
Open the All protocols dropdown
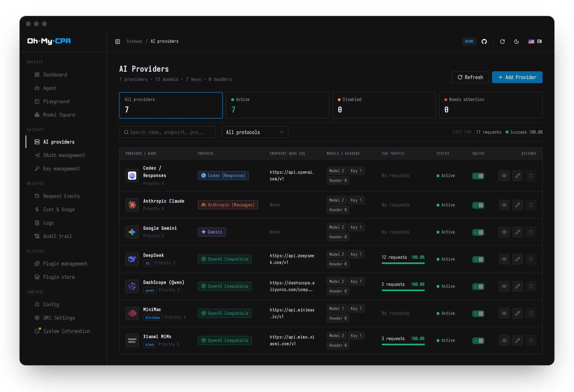255,132
